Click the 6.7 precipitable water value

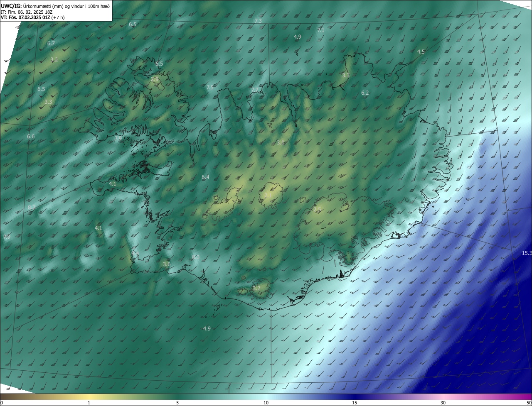tap(51, 43)
